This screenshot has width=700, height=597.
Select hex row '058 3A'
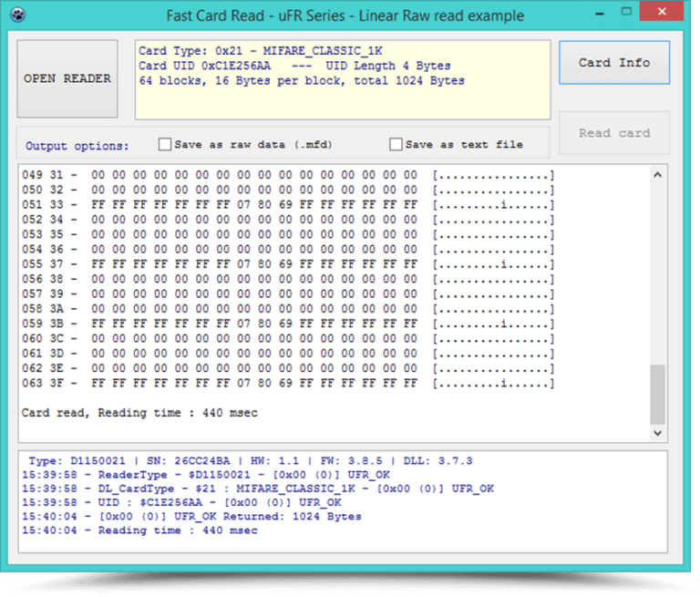tap(288, 309)
